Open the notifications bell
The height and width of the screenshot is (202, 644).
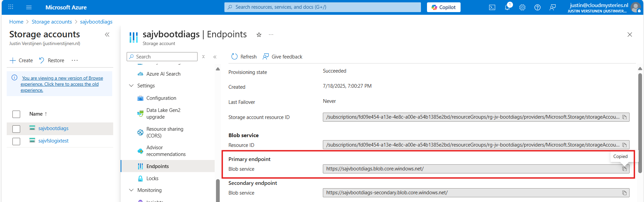(507, 7)
